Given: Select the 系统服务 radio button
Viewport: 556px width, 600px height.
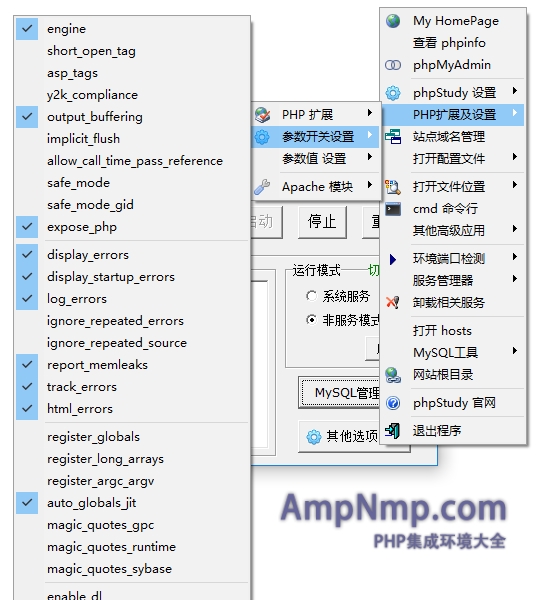Looking at the screenshot, I should tap(311, 296).
